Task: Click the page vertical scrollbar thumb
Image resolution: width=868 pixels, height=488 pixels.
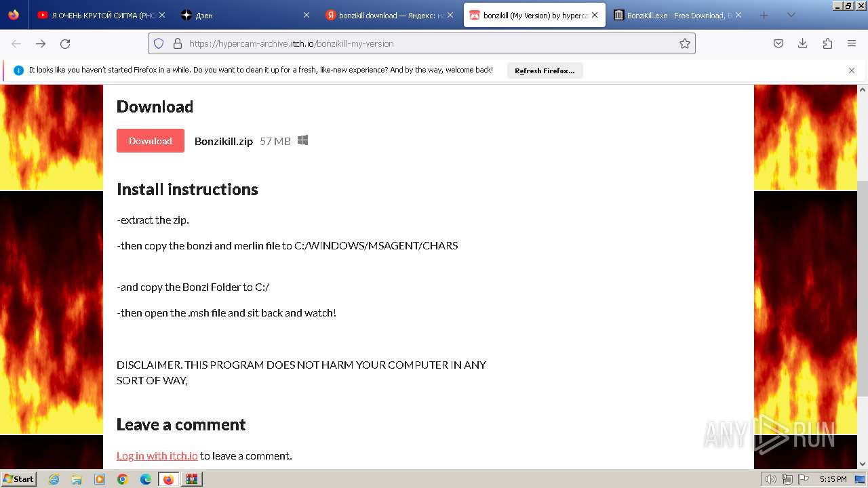Action: [x=863, y=288]
